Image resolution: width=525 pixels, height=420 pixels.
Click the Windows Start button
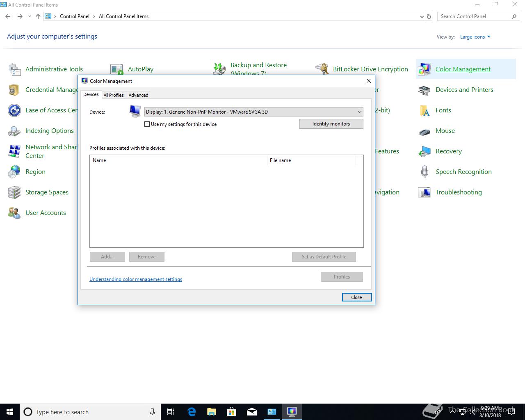coord(10,412)
